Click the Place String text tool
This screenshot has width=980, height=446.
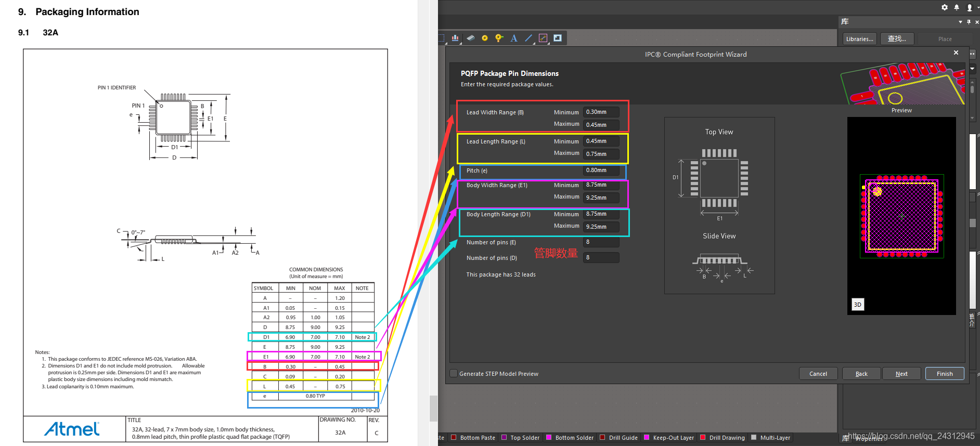pos(514,38)
